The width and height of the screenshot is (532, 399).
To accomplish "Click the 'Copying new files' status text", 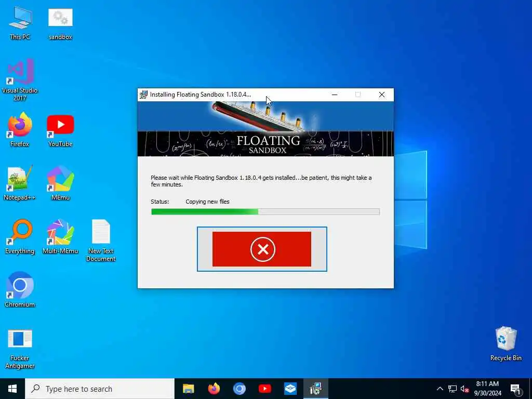I will 207,202.
